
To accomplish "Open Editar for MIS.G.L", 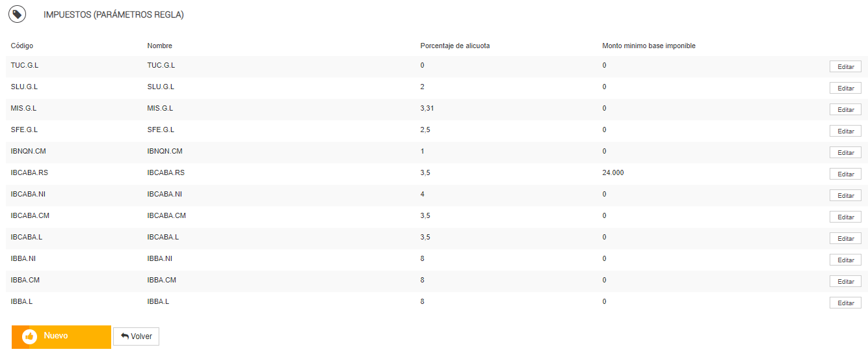I will coord(845,109).
